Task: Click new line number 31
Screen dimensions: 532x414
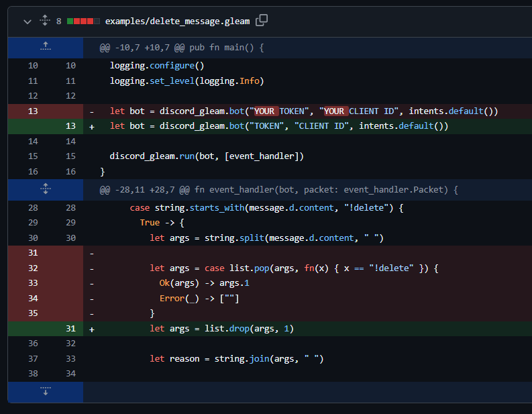Action: coord(70,329)
